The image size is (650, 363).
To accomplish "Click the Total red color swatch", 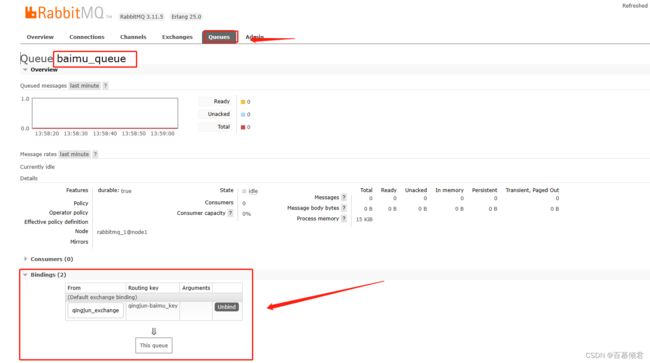I will tap(243, 127).
